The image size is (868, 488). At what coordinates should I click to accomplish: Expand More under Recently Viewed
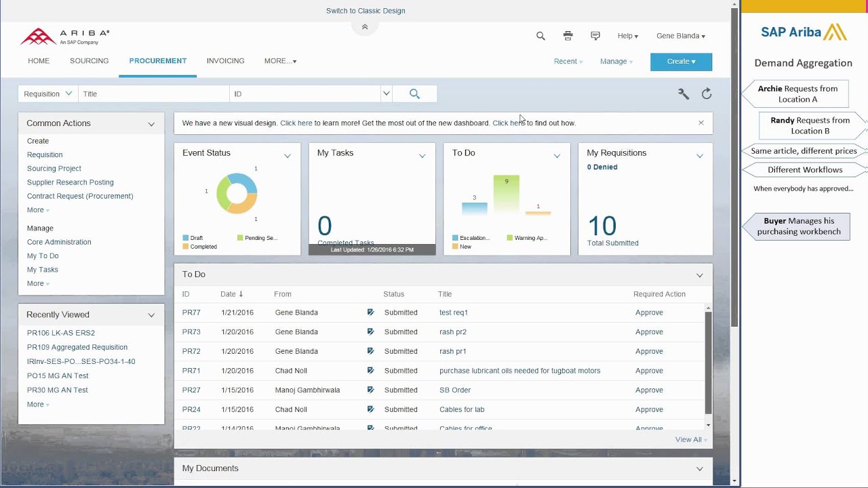coord(38,405)
